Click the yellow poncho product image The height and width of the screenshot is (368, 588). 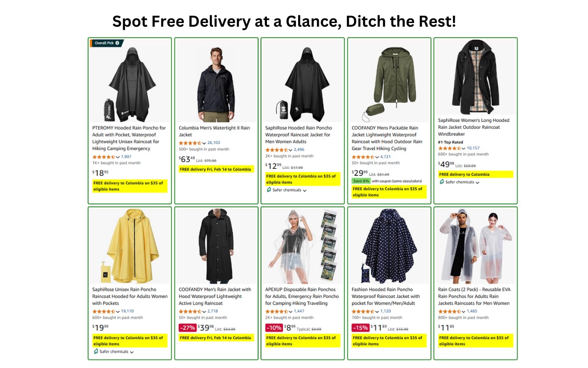click(x=127, y=246)
